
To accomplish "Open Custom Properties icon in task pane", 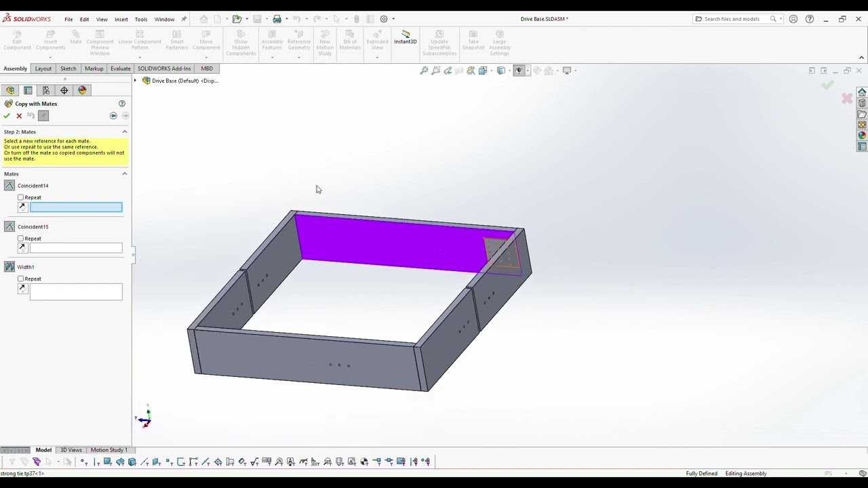I will click(862, 146).
